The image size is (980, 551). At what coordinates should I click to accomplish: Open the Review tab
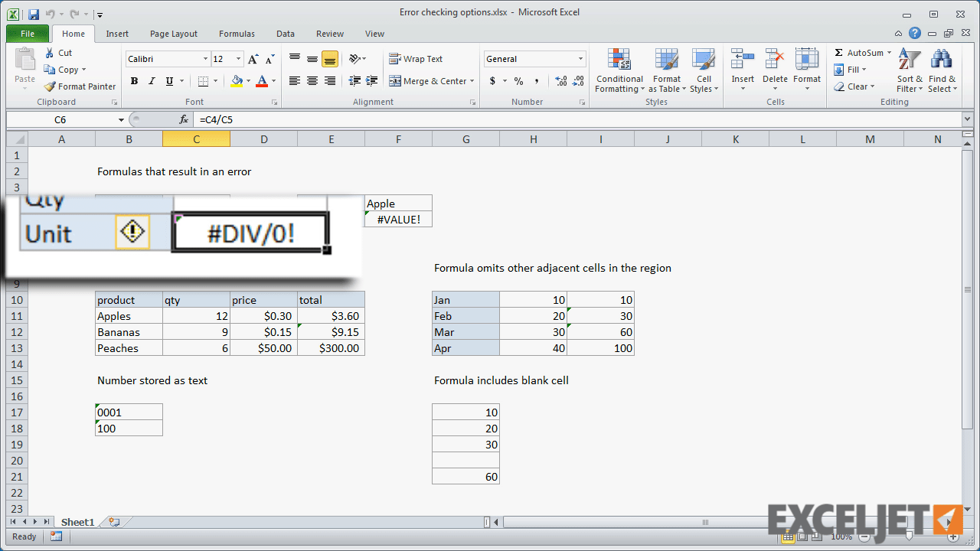tap(329, 34)
